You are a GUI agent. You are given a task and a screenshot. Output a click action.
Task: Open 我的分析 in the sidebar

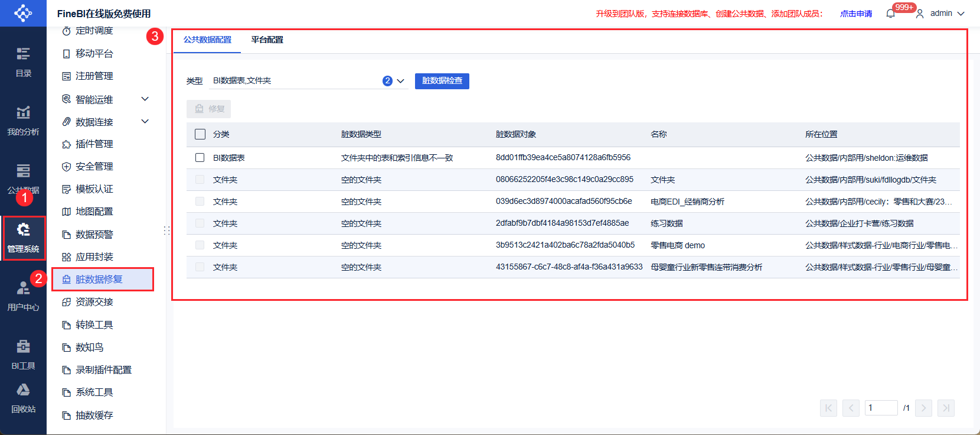click(23, 121)
